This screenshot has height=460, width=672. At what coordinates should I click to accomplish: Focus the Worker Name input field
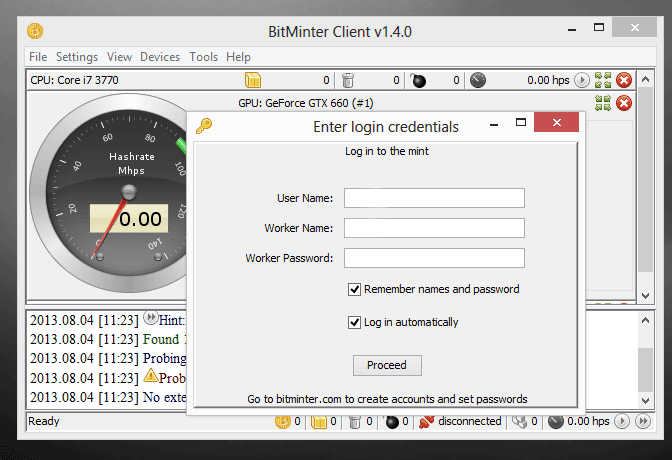point(434,228)
